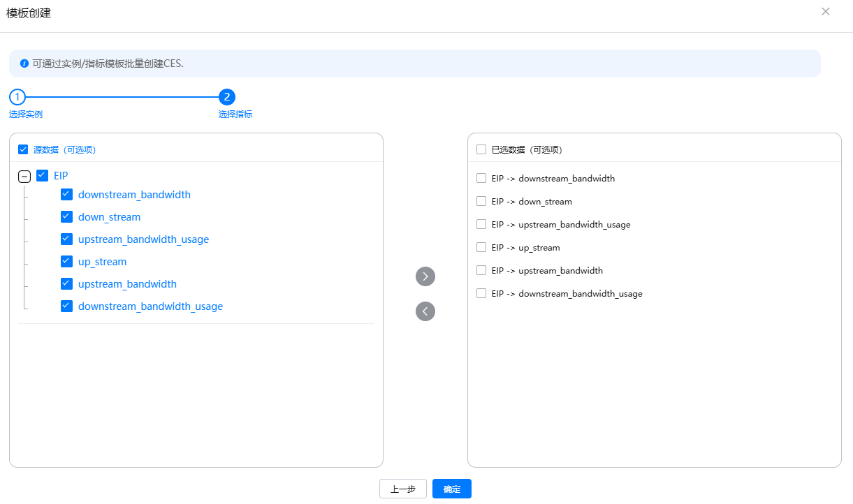Collapse the EIP tree node

[24, 177]
